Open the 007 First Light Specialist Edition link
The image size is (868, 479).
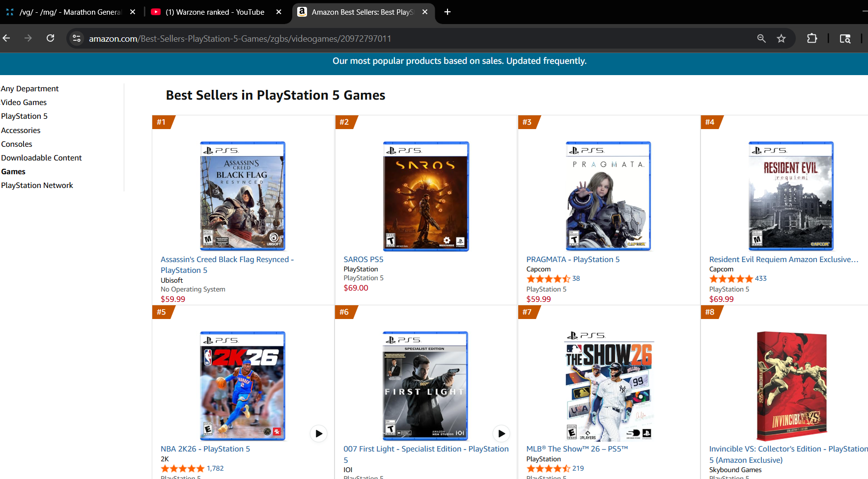pos(426,454)
